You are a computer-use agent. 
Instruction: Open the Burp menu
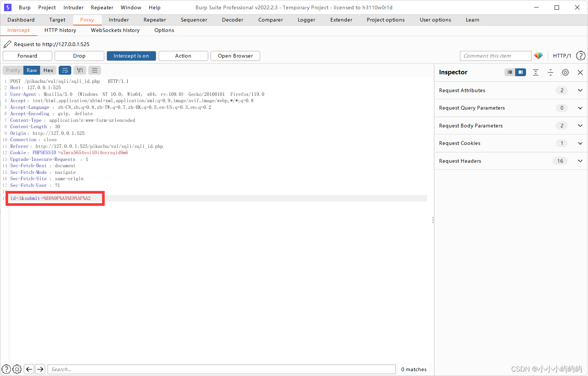pos(24,7)
